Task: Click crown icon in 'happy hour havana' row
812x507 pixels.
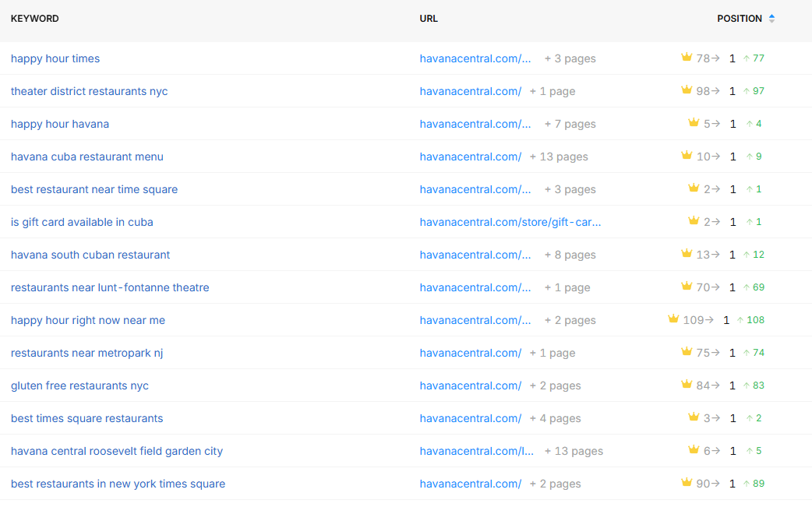Action: pyautogui.click(x=694, y=123)
